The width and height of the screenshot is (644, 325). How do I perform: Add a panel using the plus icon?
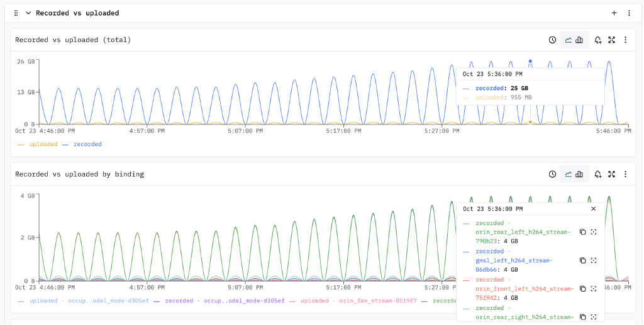614,13
